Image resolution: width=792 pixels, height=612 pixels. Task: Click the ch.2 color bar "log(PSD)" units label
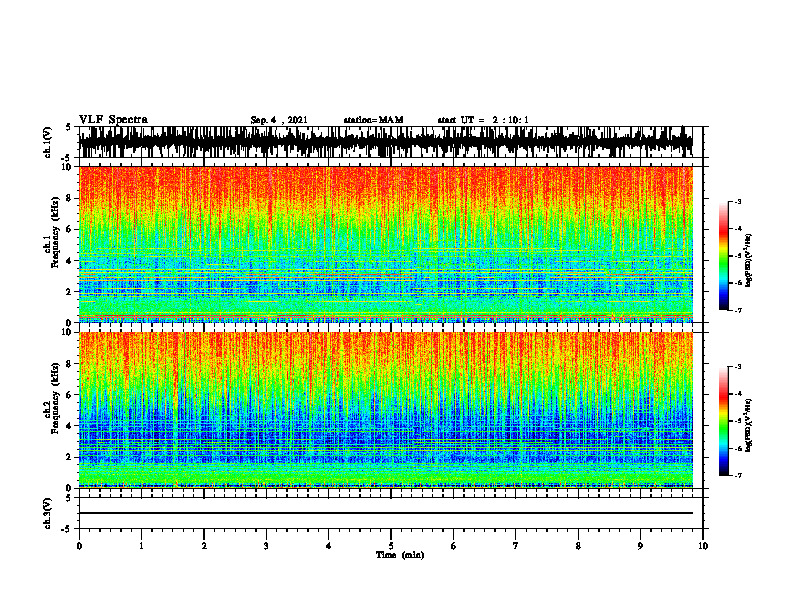(749, 426)
